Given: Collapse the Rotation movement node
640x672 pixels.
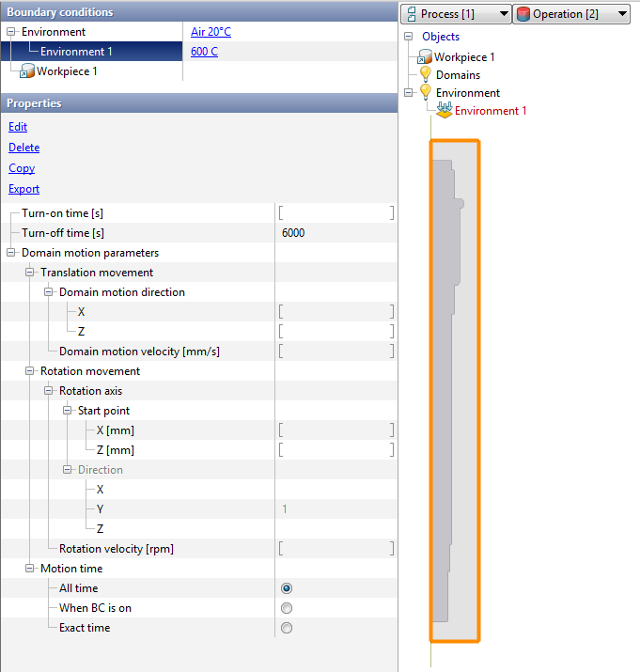Looking at the screenshot, I should (30, 371).
